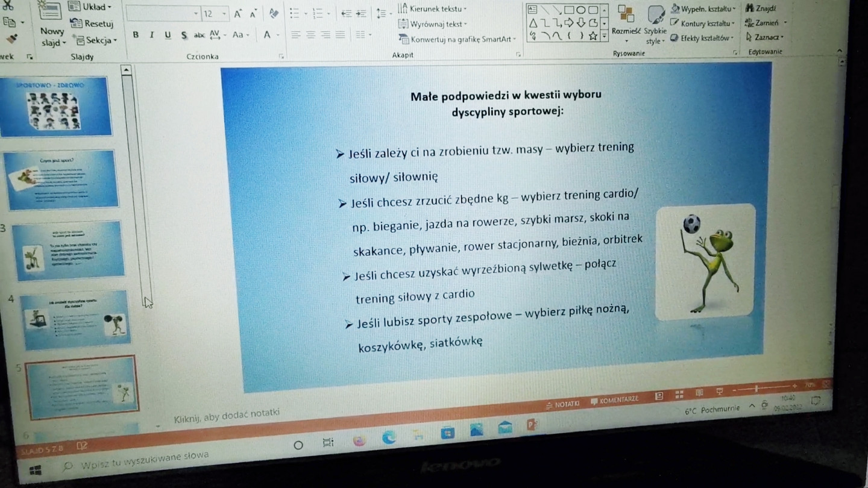Open the Windows Start menu
The height and width of the screenshot is (488, 868).
(35, 471)
